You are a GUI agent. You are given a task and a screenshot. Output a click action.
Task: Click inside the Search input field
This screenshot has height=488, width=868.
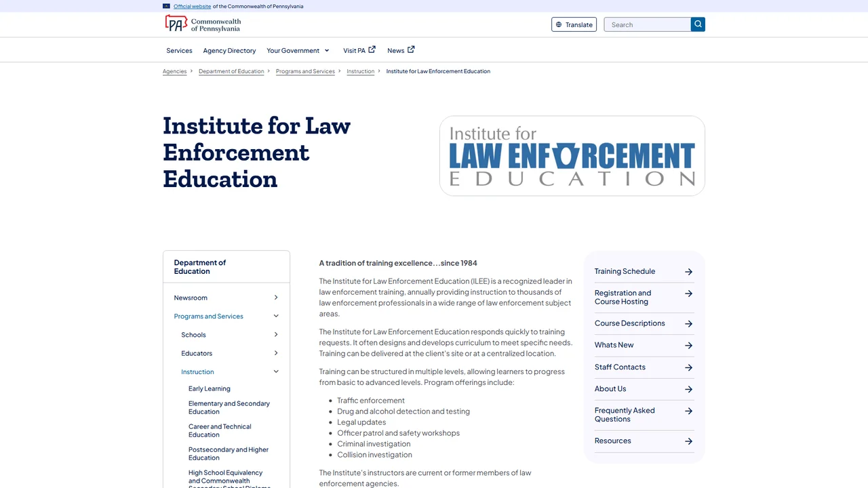coord(648,24)
